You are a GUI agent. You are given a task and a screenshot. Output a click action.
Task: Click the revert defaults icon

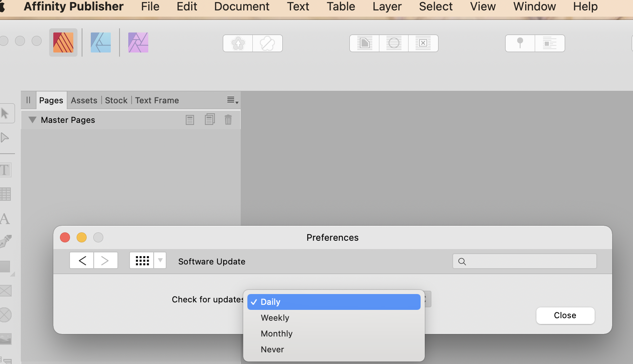[267, 43]
